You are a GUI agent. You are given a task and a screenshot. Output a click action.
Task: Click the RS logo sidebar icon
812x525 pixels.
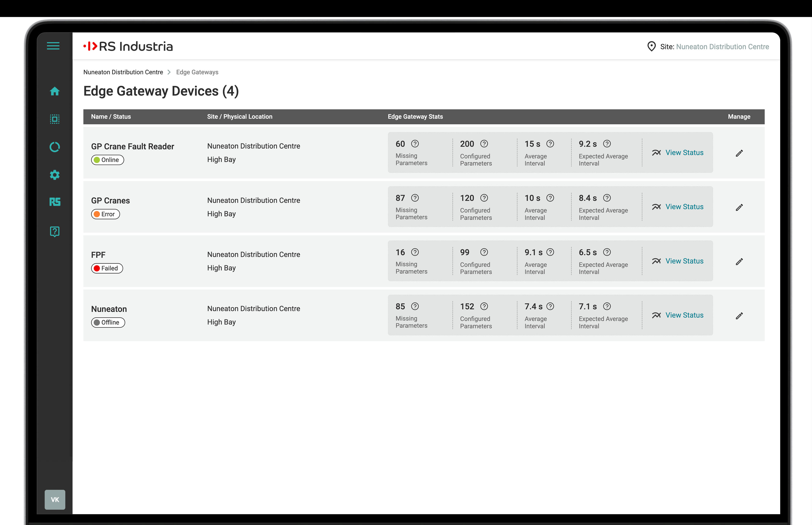(x=55, y=202)
